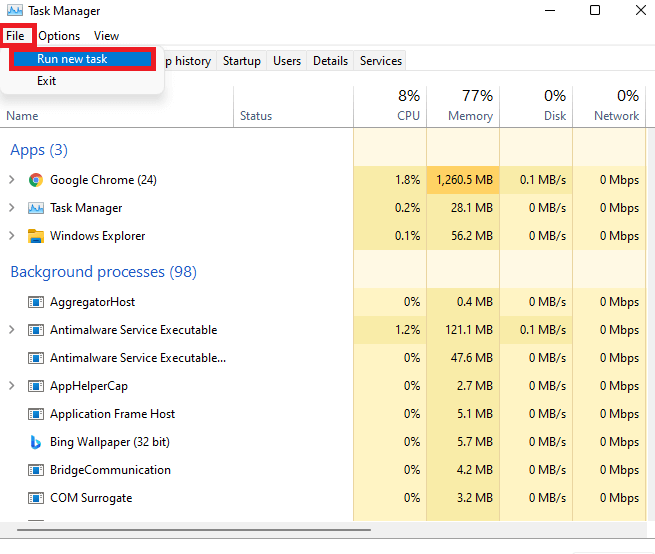Open the Options menu

click(59, 36)
